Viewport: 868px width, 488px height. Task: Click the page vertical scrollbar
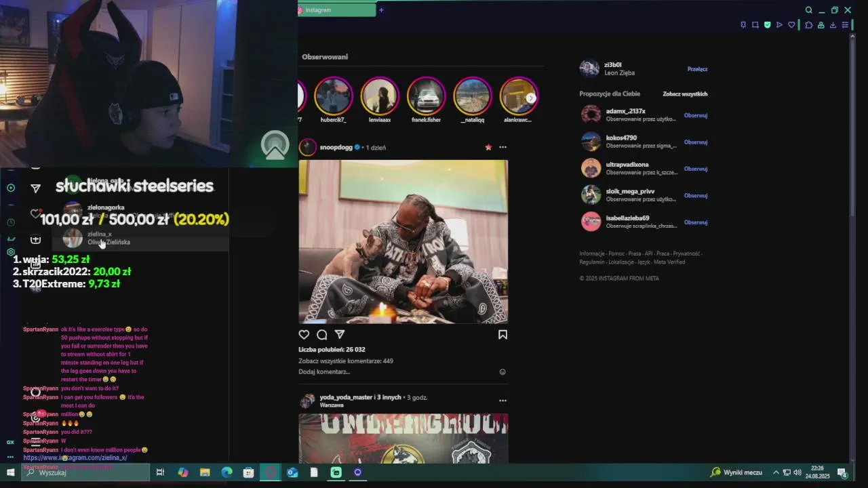click(852, 129)
